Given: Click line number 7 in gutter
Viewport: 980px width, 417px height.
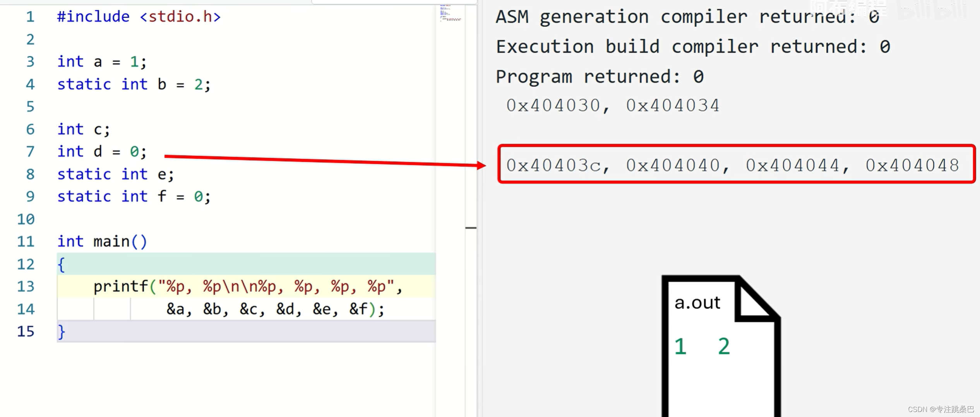Looking at the screenshot, I should click(x=30, y=151).
